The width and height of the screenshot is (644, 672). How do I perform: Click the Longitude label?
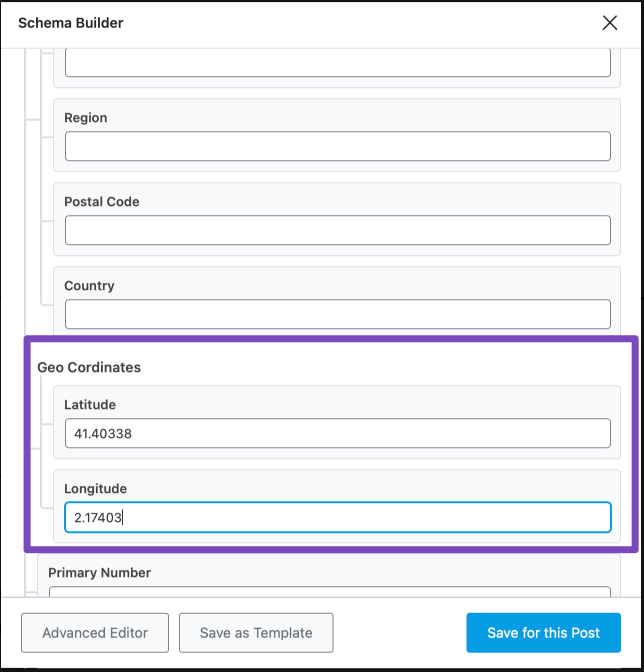tap(95, 488)
